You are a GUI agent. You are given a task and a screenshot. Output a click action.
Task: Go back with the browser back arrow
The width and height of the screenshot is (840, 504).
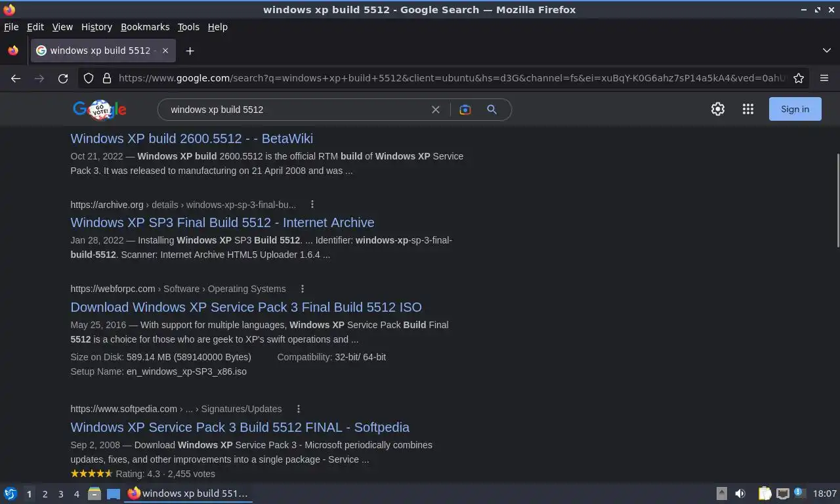coord(16,78)
